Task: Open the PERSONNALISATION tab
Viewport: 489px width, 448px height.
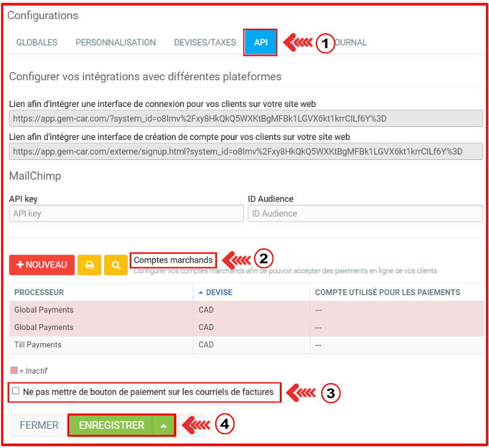Action: (x=116, y=43)
